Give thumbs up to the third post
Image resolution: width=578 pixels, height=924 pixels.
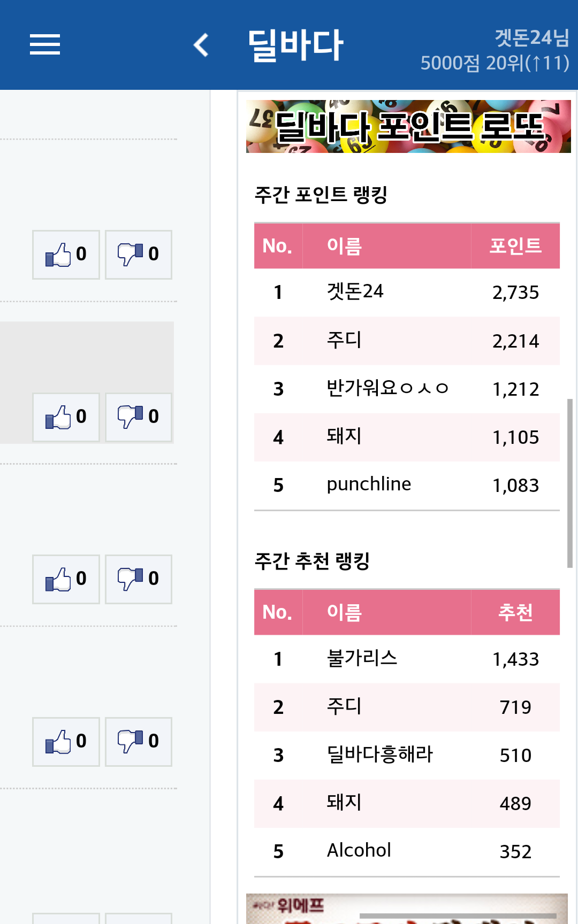tap(66, 579)
